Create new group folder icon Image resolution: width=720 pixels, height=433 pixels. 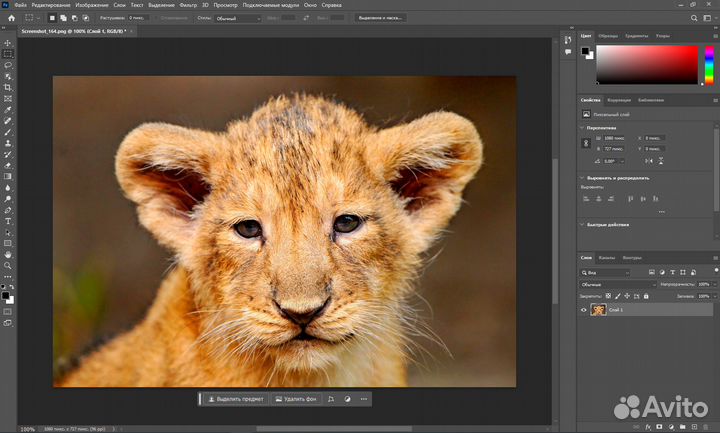(x=682, y=427)
